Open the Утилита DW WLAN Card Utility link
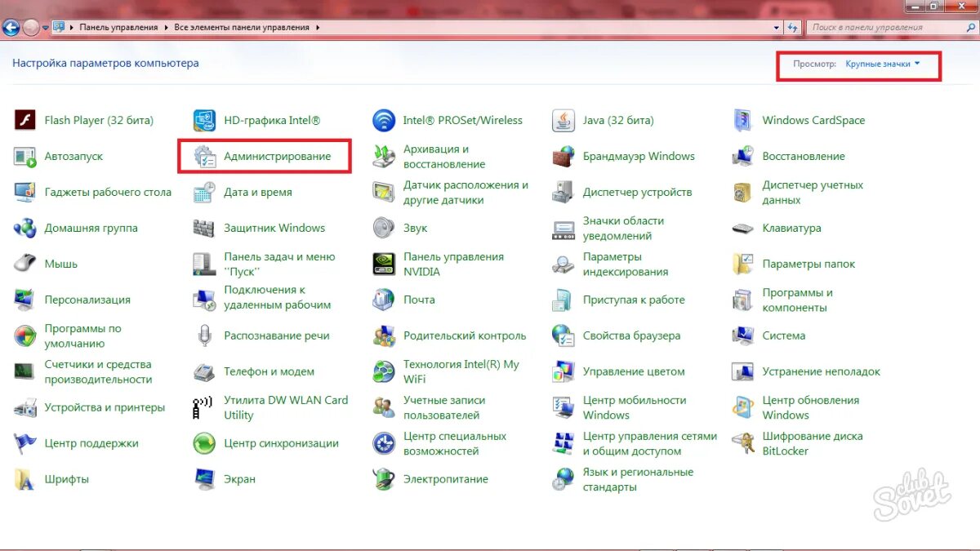The width and height of the screenshot is (980, 551). click(x=286, y=407)
